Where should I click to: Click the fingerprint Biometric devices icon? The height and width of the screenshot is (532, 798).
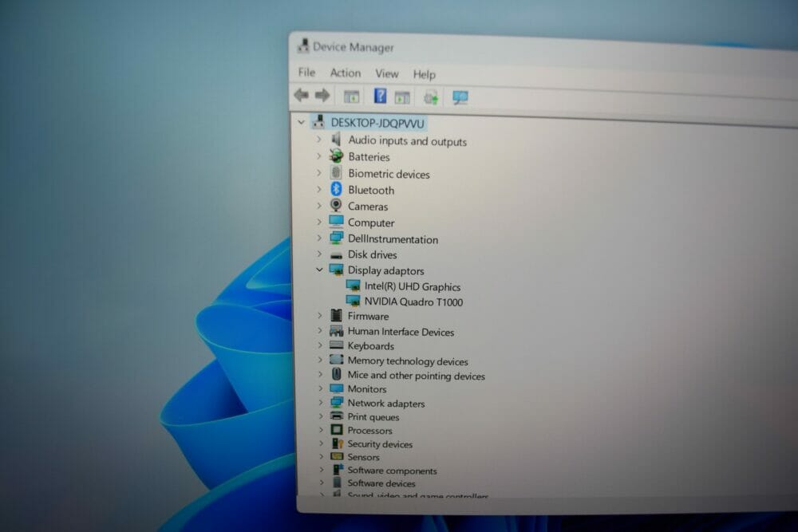[x=336, y=172]
